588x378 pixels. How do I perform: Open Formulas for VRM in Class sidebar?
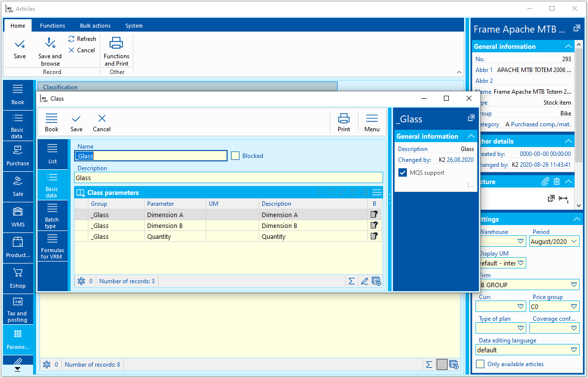[x=52, y=246]
